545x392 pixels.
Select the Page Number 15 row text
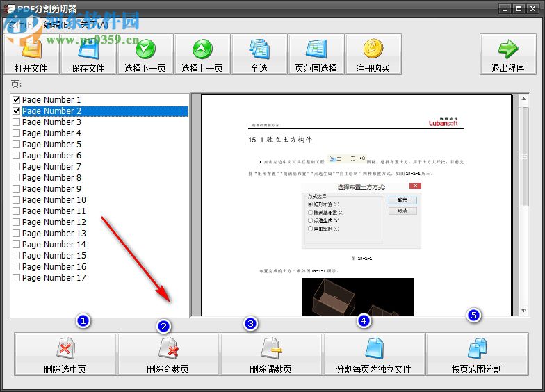(x=54, y=256)
